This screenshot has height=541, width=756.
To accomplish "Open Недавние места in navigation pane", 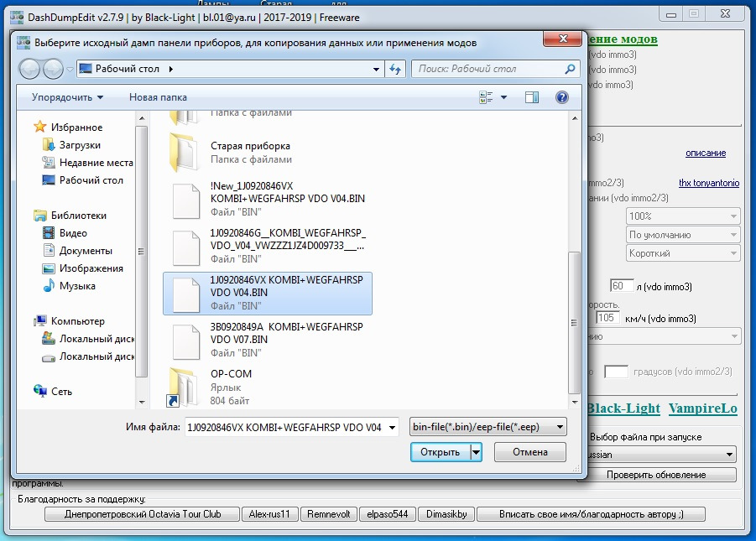I will tap(96, 163).
